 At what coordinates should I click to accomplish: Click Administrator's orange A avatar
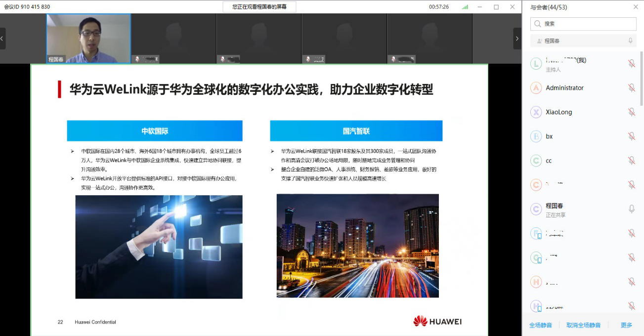click(536, 88)
